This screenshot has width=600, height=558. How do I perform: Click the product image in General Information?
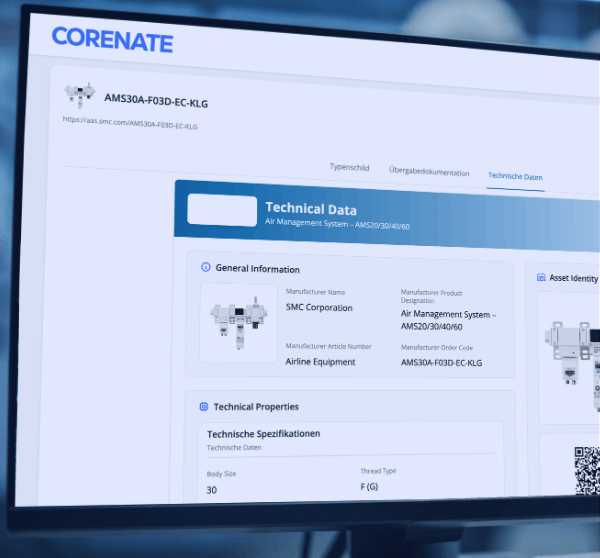pos(238,323)
